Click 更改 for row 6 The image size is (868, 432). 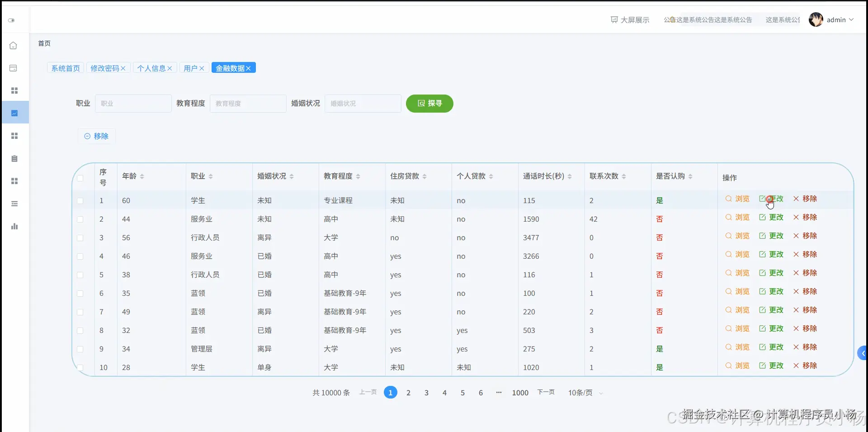click(771, 292)
